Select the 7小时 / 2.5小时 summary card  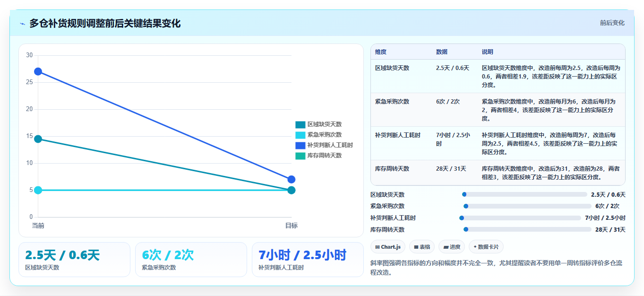point(308,260)
